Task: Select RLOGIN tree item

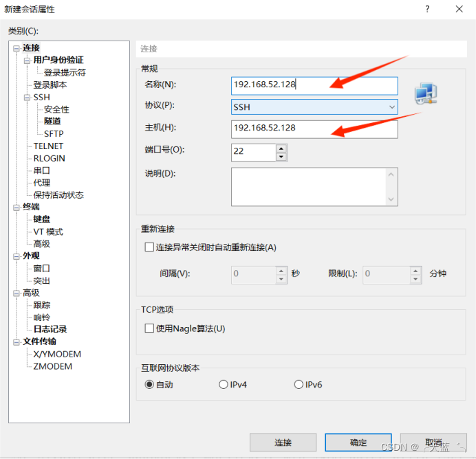Action: click(x=49, y=158)
